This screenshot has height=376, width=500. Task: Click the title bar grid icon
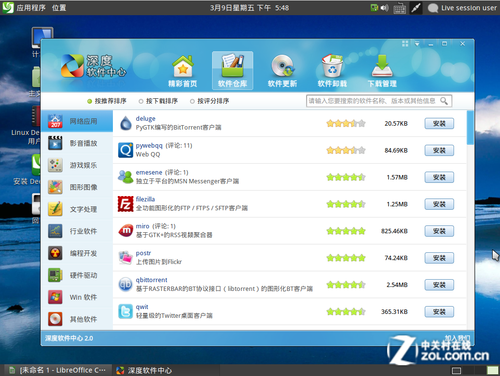(405, 44)
